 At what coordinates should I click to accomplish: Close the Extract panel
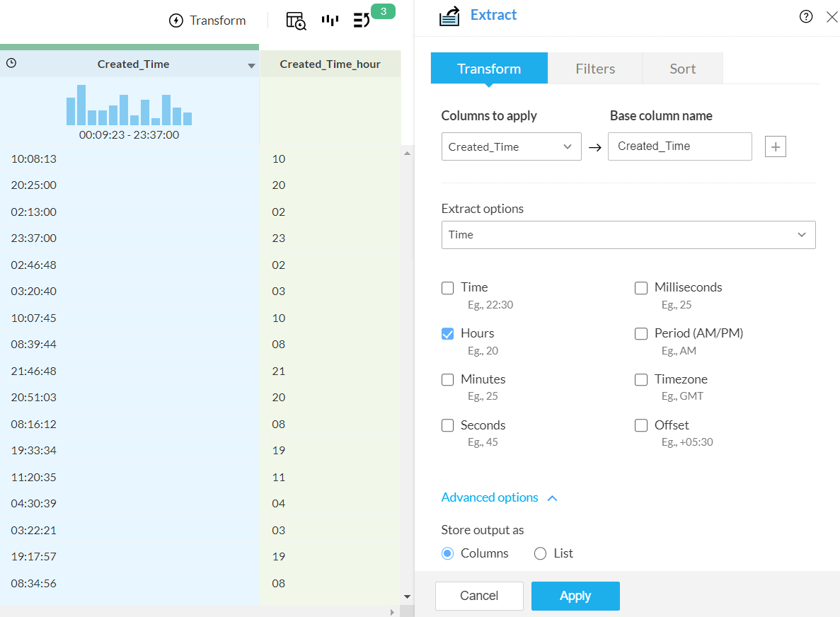coord(832,17)
